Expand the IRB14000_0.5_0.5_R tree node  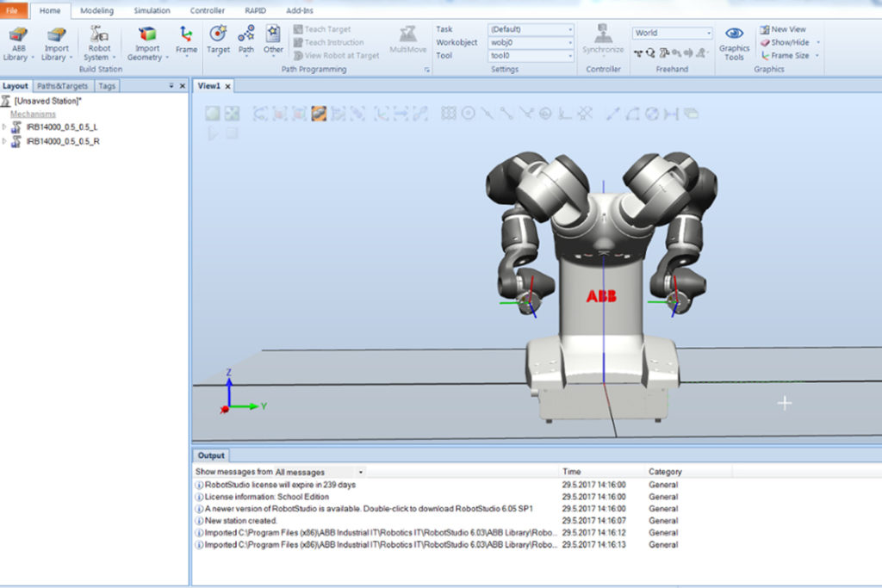click(x=4, y=141)
